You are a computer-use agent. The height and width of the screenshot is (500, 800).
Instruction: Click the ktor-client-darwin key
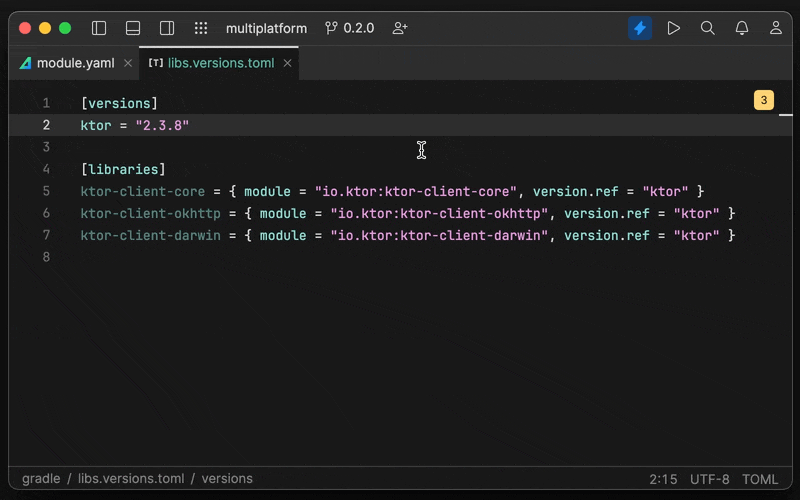click(151, 235)
